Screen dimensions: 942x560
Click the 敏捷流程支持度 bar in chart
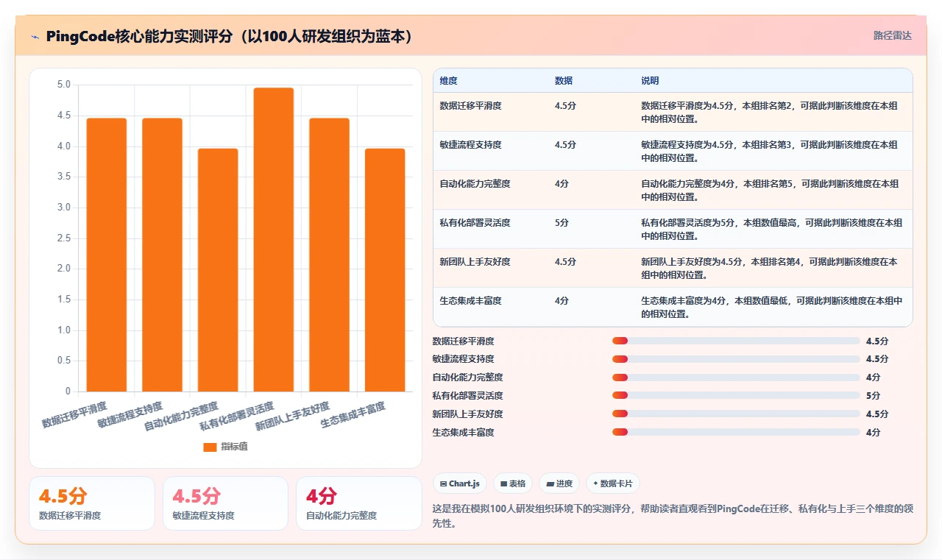[162, 255]
